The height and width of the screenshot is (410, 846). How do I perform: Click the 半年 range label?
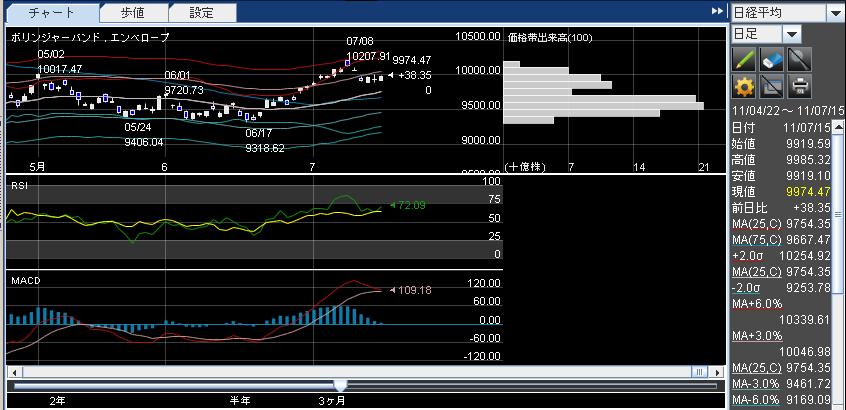pos(240,400)
